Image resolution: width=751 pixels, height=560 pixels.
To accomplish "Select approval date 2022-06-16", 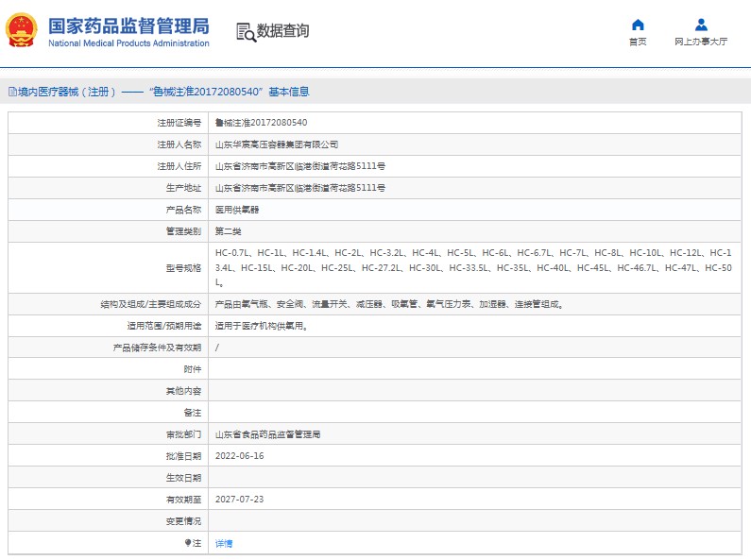I will point(240,456).
